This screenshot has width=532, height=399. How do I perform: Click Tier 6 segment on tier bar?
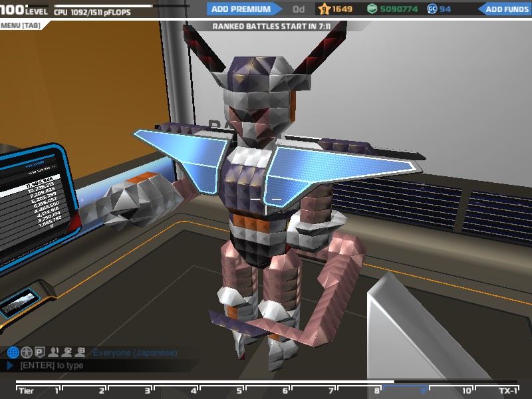click(268, 390)
